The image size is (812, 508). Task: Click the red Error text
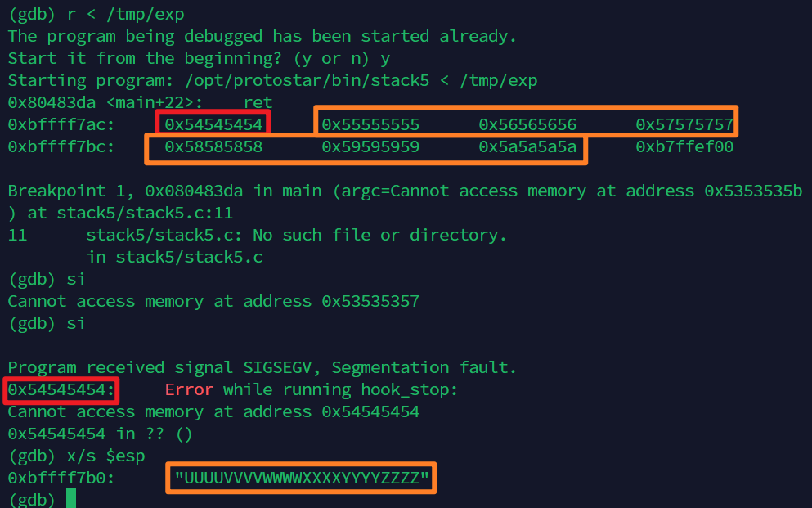tap(189, 389)
